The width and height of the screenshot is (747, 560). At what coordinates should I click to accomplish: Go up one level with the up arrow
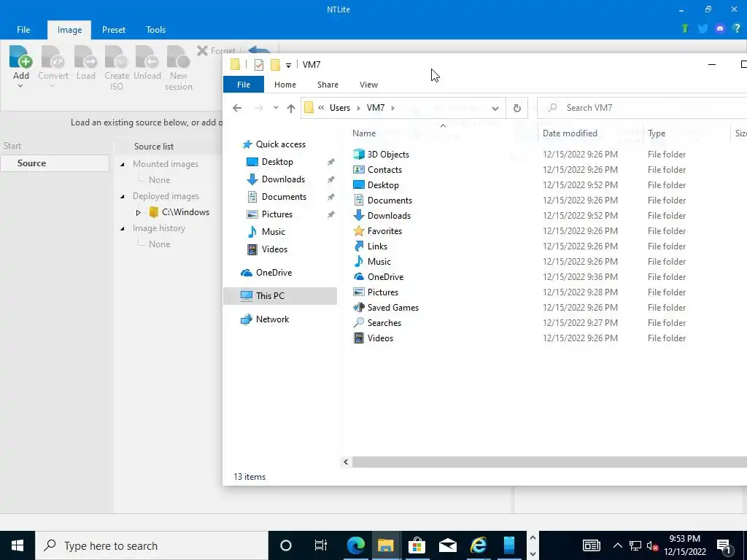(291, 108)
